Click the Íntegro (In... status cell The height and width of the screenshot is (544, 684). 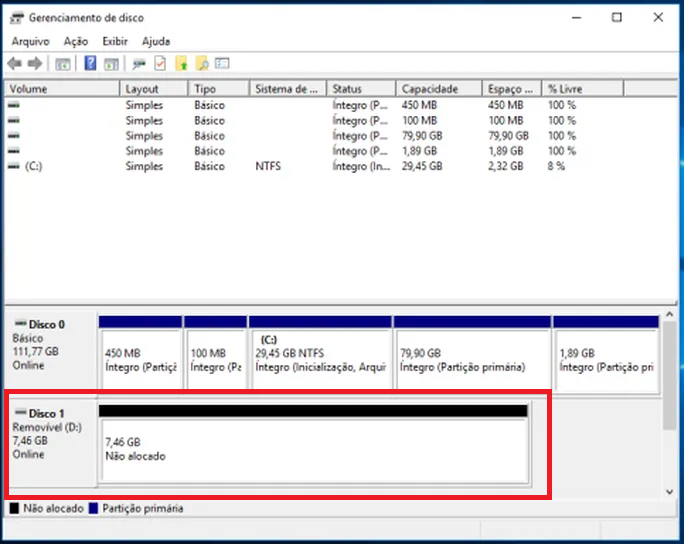[361, 166]
